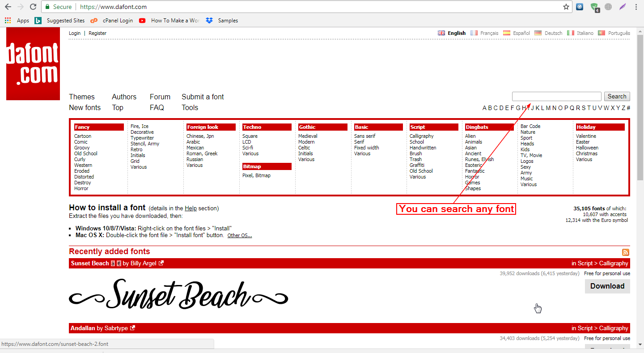The image size is (644, 353).
Task: Click the green shield extension icon
Action: (594, 7)
